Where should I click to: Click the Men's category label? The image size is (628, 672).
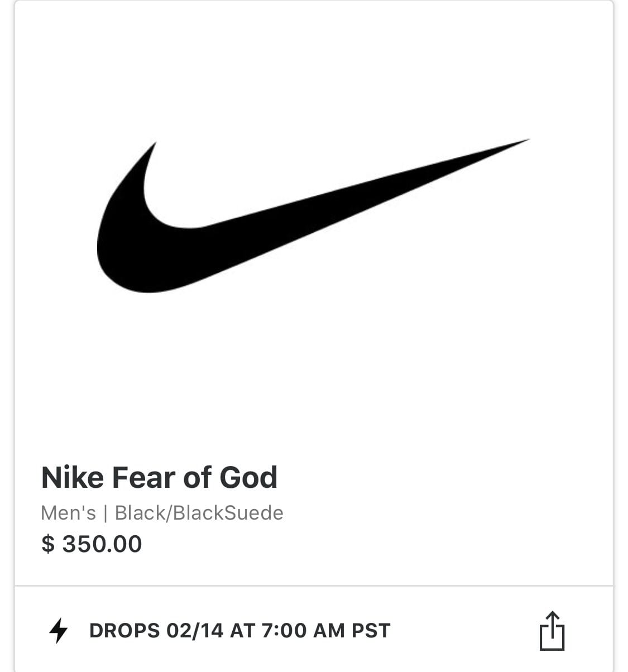tap(68, 513)
